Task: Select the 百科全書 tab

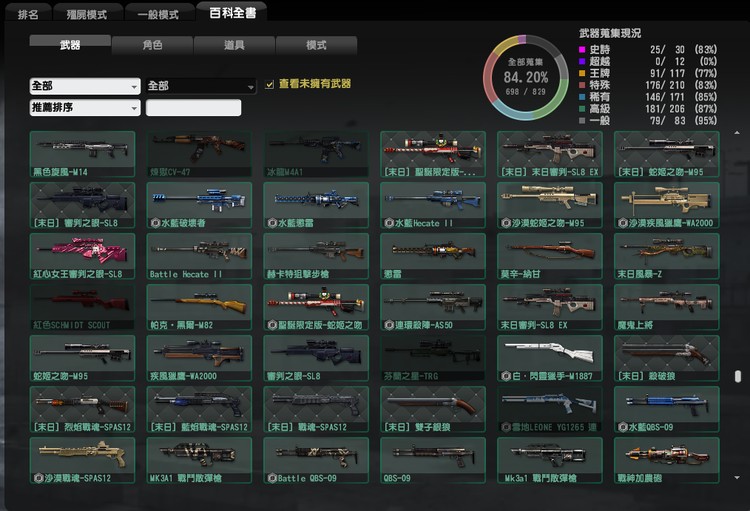Action: click(232, 12)
